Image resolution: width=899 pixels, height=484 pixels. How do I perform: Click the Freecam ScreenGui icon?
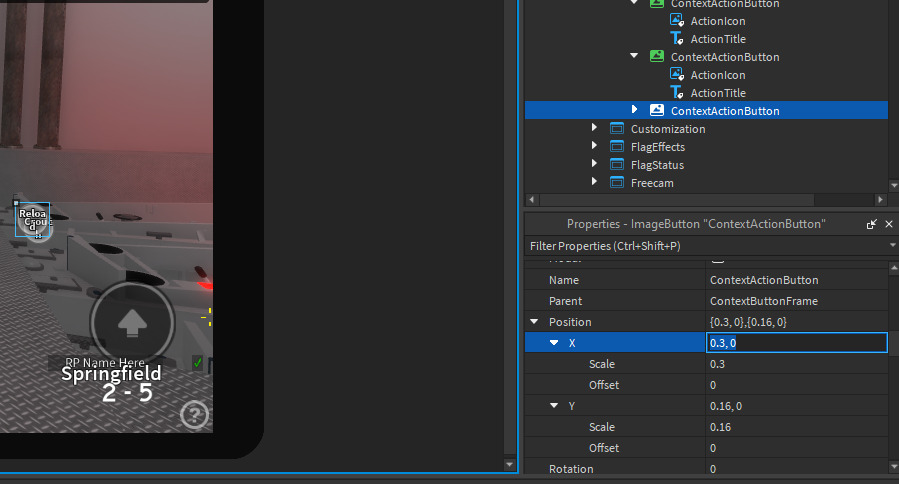click(615, 183)
